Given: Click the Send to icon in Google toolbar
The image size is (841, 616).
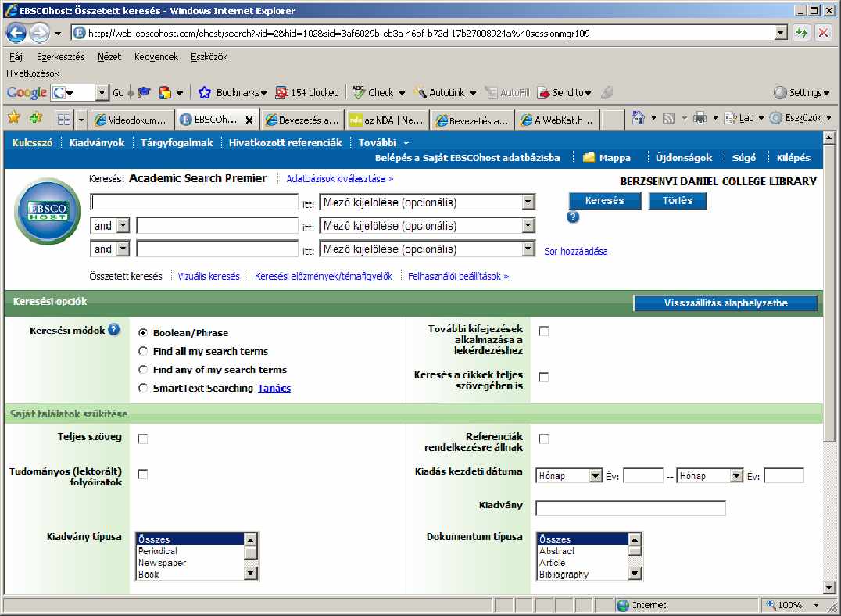Looking at the screenshot, I should point(544,92).
